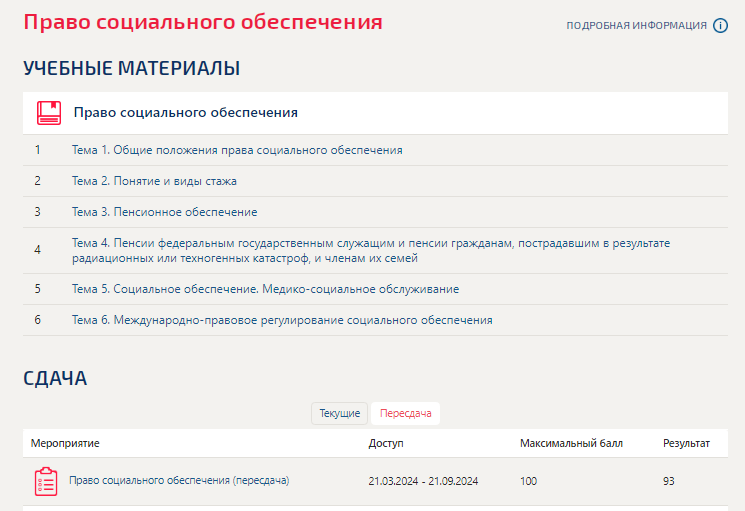Open Тема 6. Международно-правовое регулирование
The width and height of the screenshot is (745, 511).
click(282, 320)
